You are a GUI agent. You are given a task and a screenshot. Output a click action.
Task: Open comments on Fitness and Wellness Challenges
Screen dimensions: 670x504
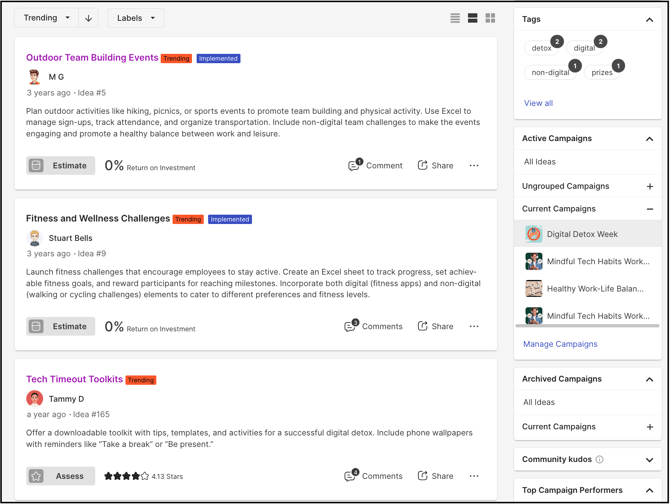pos(373,326)
